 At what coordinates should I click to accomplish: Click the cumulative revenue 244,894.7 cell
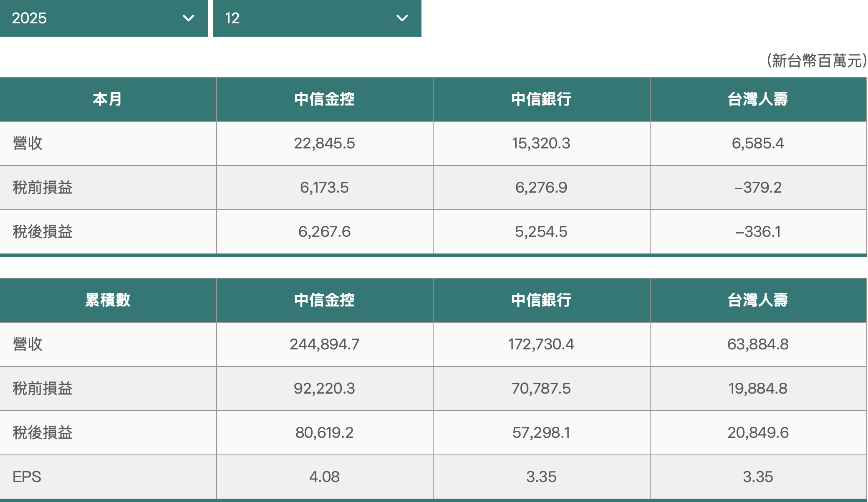pyautogui.click(x=324, y=344)
